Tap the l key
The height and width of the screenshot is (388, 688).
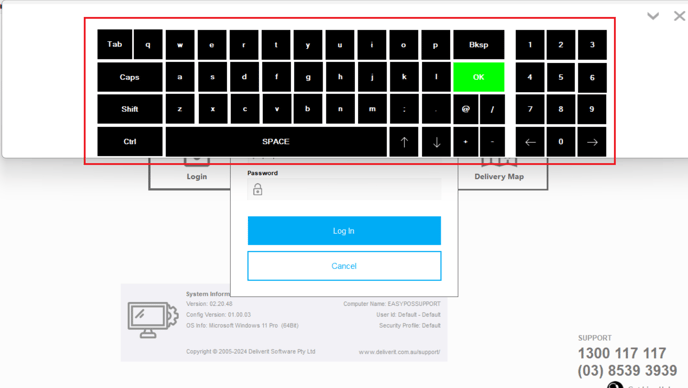point(436,77)
